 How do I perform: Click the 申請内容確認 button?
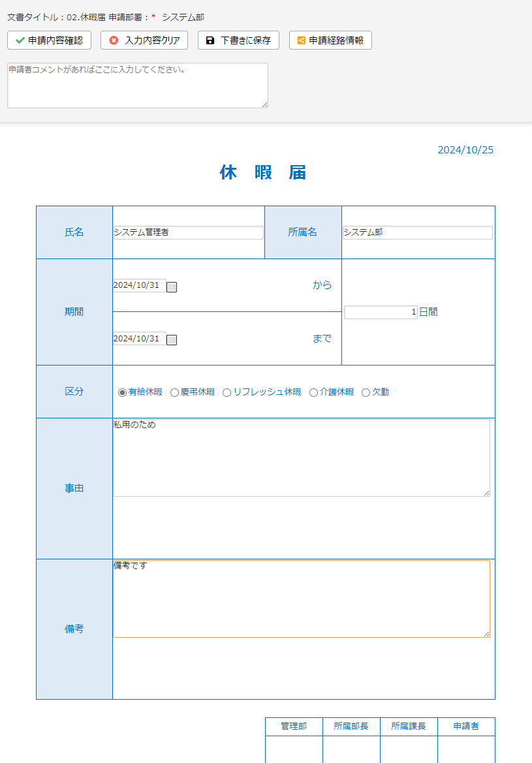coord(49,40)
